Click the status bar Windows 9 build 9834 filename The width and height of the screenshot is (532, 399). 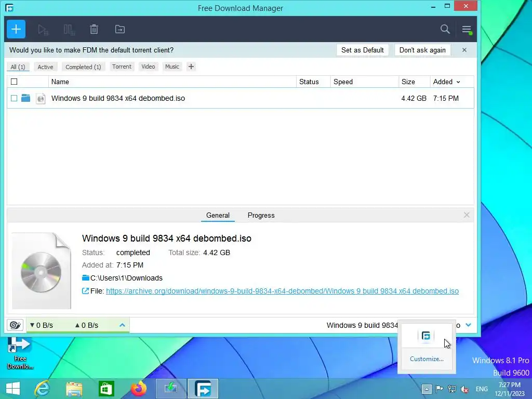362,325
